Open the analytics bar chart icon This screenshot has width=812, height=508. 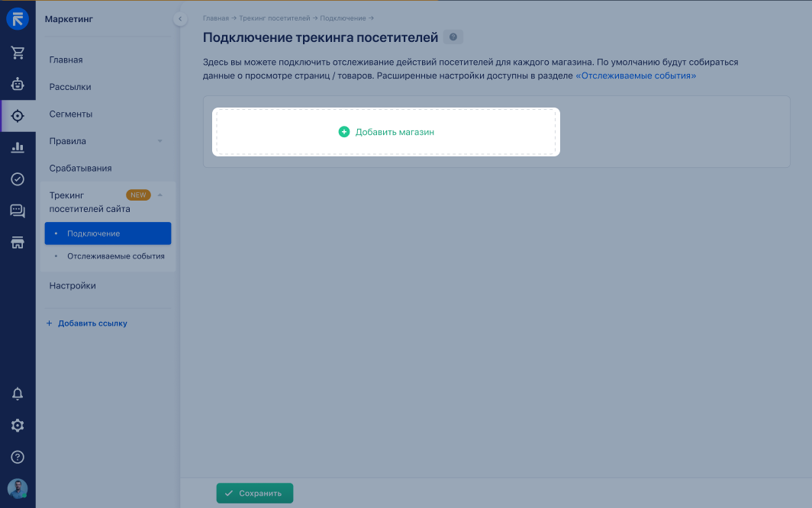[18, 147]
